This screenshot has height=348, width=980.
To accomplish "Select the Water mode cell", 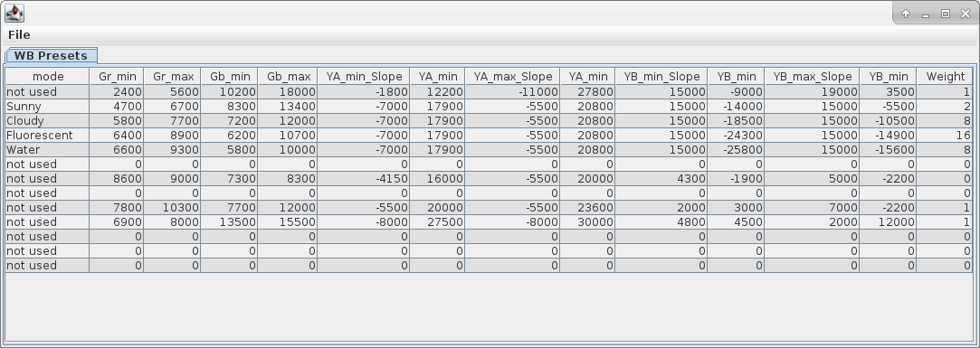I will [x=47, y=150].
